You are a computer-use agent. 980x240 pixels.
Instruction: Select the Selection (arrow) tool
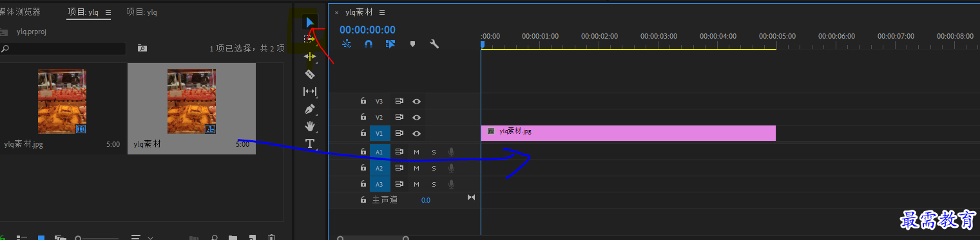click(x=310, y=23)
